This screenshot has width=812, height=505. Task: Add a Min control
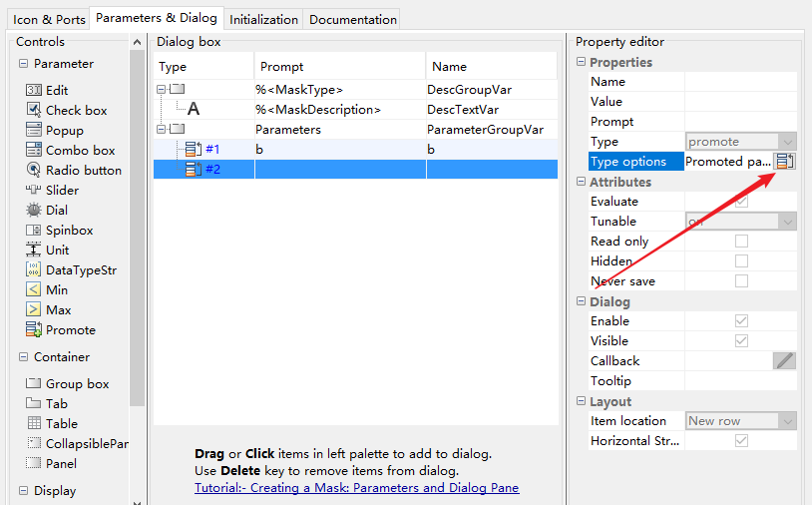pyautogui.click(x=47, y=290)
